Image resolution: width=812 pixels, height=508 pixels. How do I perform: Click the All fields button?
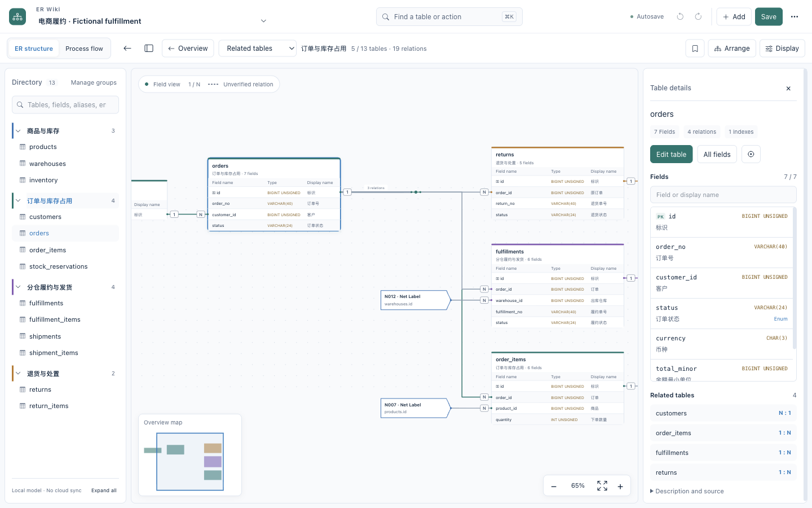[x=717, y=154]
